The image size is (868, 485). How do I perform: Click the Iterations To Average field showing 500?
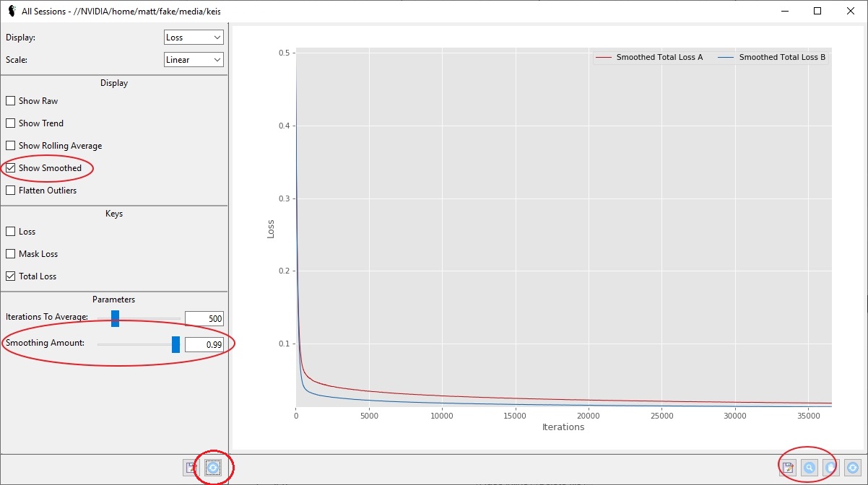click(204, 319)
